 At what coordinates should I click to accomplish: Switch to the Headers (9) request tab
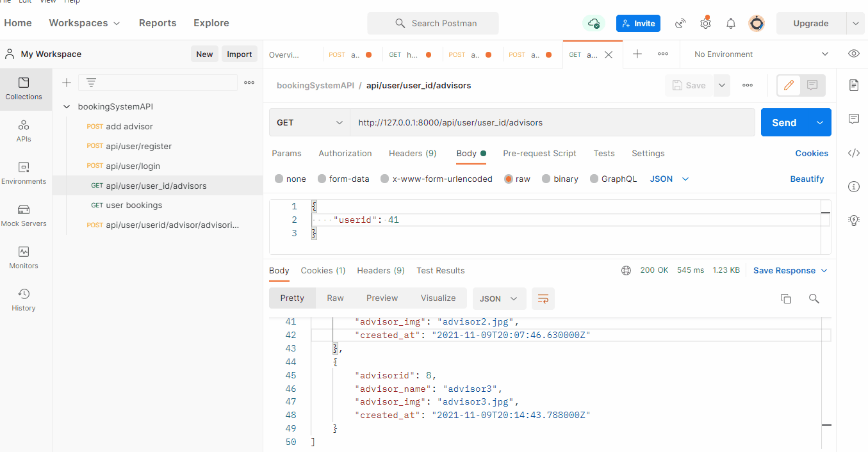[x=413, y=154]
